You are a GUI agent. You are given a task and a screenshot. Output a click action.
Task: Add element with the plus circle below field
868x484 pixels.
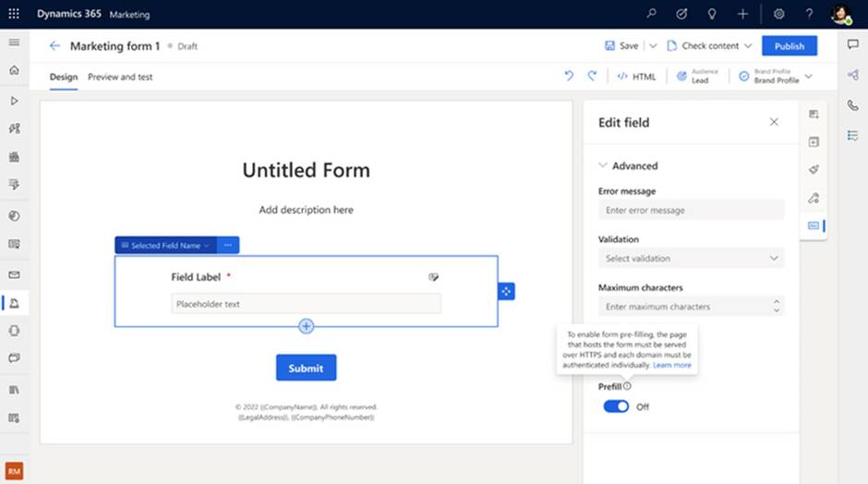(x=307, y=326)
